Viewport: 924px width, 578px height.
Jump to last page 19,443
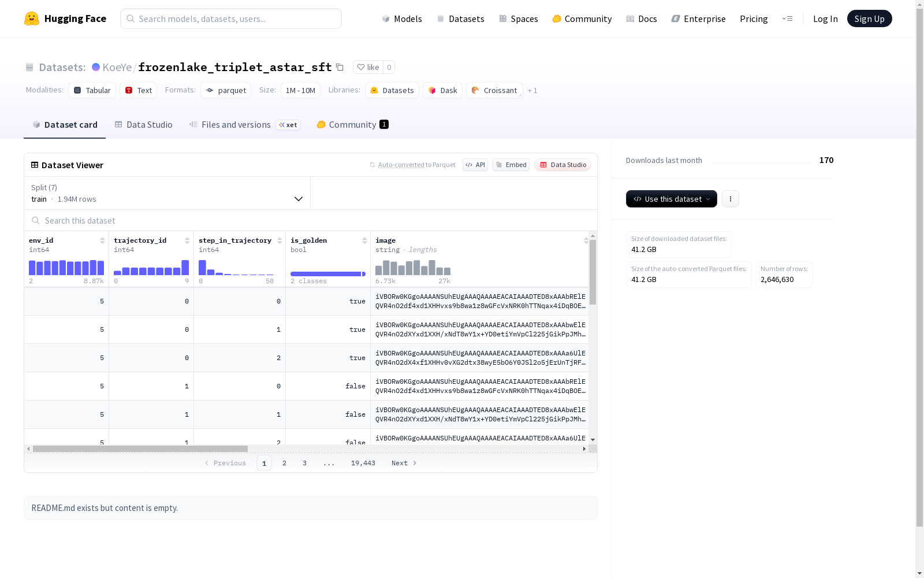[363, 463]
